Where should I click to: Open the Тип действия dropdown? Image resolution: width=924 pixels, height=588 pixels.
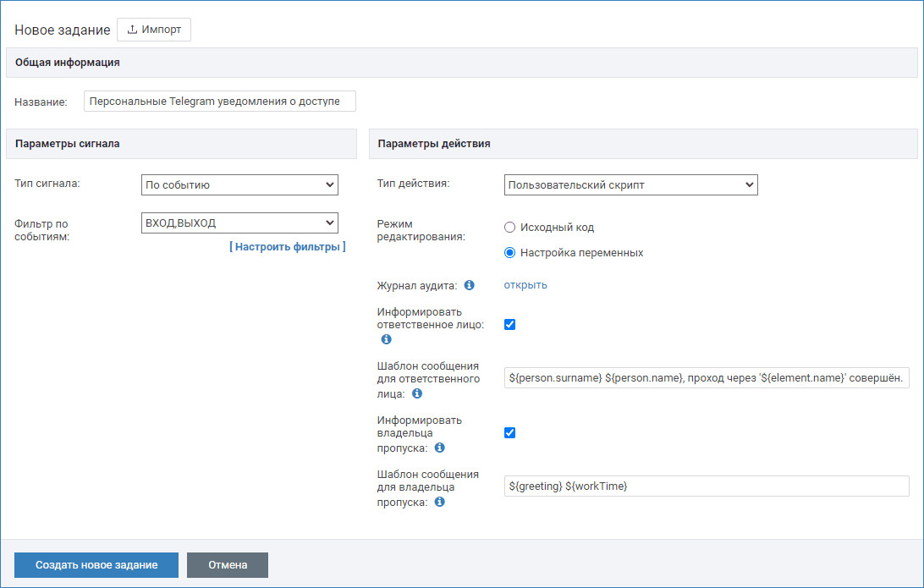pos(630,184)
